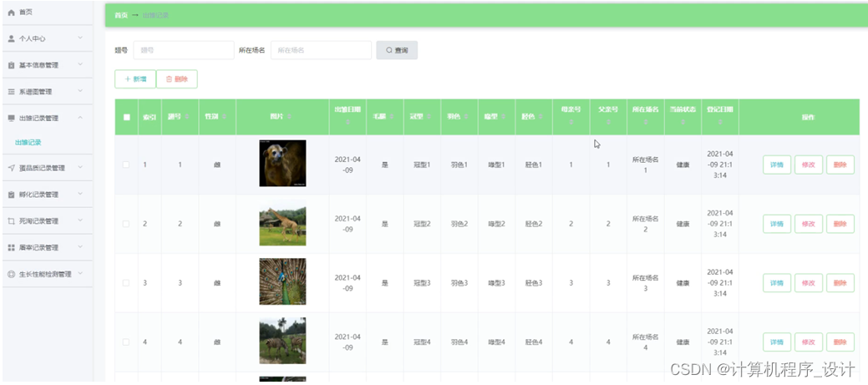Sort by the 所在场名 column sort arrows
The width and height of the screenshot is (868, 385).
pyautogui.click(x=646, y=122)
